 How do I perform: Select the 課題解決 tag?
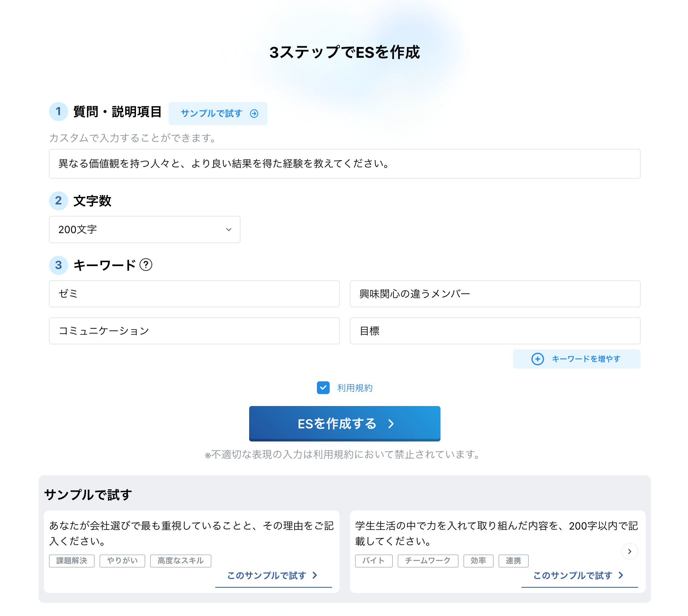72,561
